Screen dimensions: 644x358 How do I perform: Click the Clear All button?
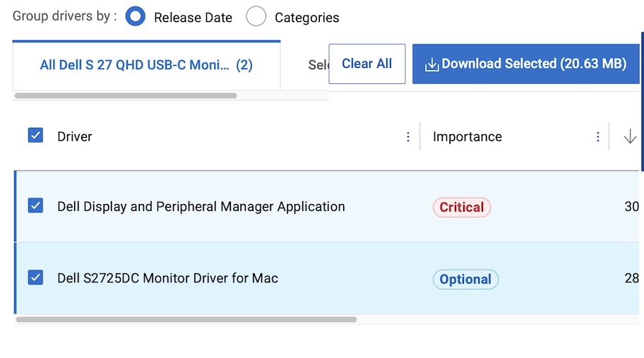(x=366, y=64)
